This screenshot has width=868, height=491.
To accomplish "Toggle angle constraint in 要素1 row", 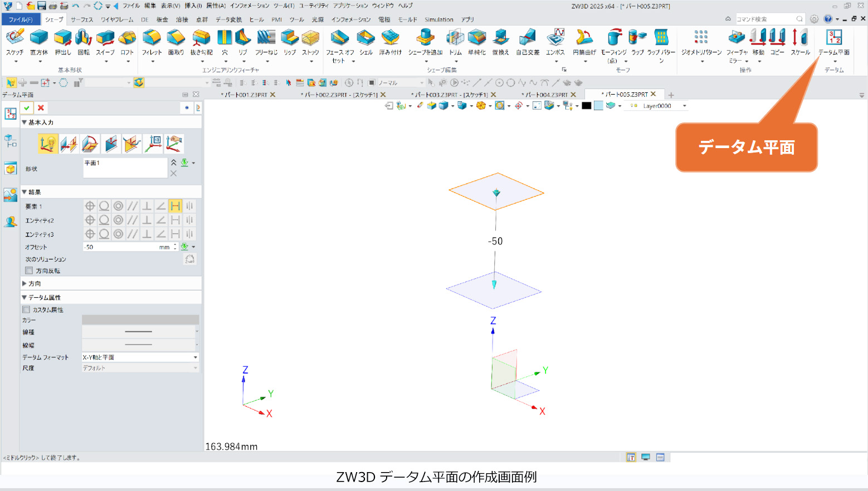I will [x=161, y=206].
